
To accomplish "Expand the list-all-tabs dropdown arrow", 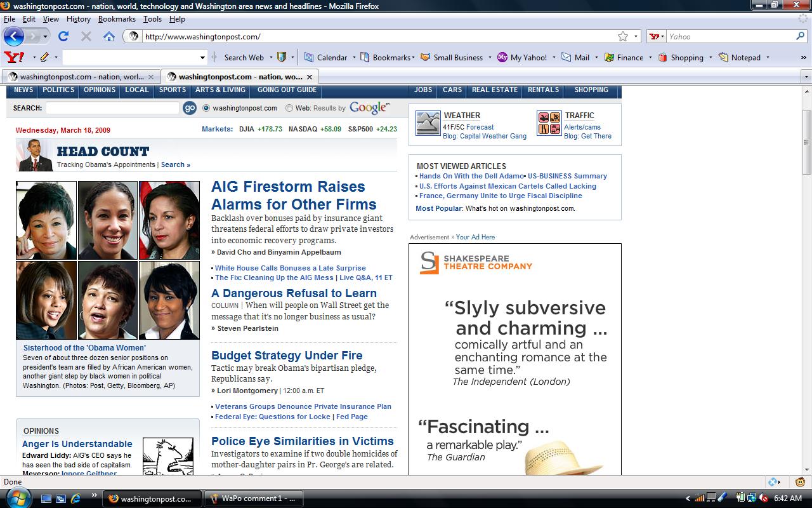I will 806,77.
